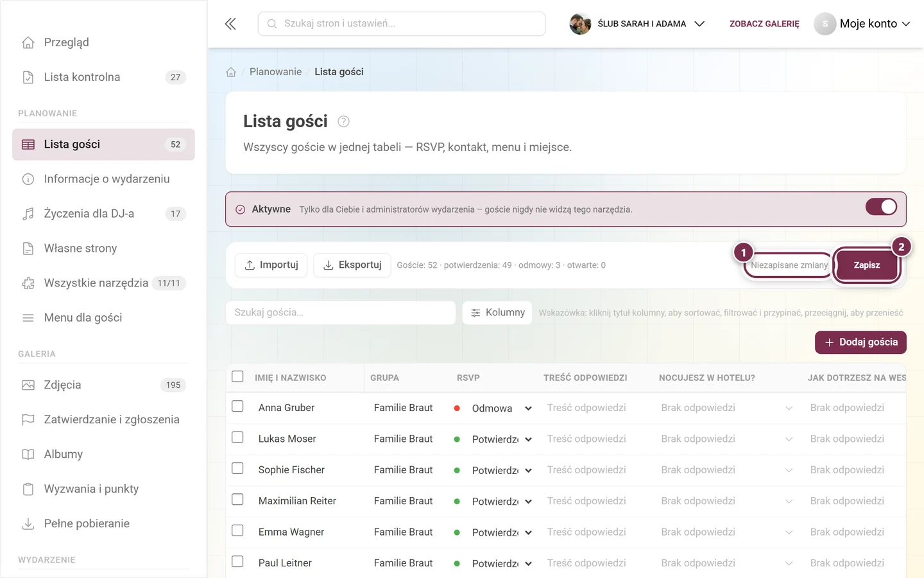Navigate to Planowanie breadcrumb
The height and width of the screenshot is (578, 924).
pos(275,72)
